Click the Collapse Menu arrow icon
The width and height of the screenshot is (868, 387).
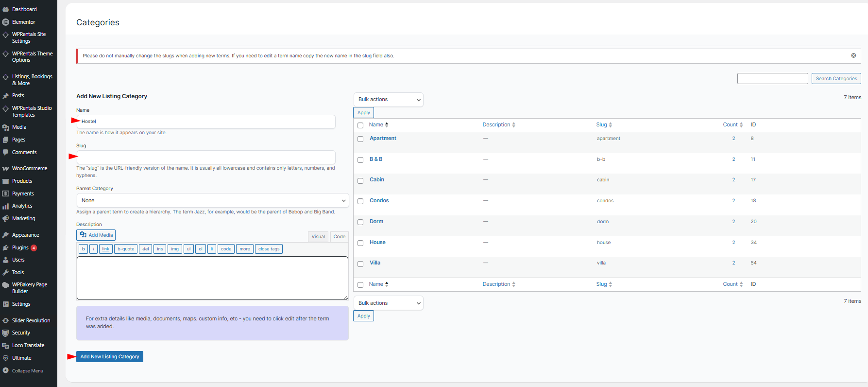(x=6, y=370)
